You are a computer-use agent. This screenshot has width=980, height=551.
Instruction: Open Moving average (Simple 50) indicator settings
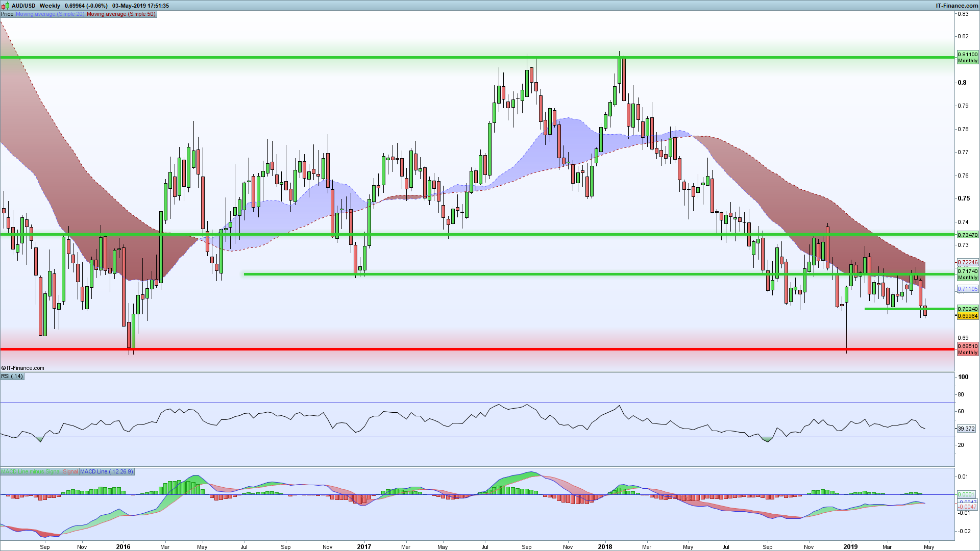[121, 14]
